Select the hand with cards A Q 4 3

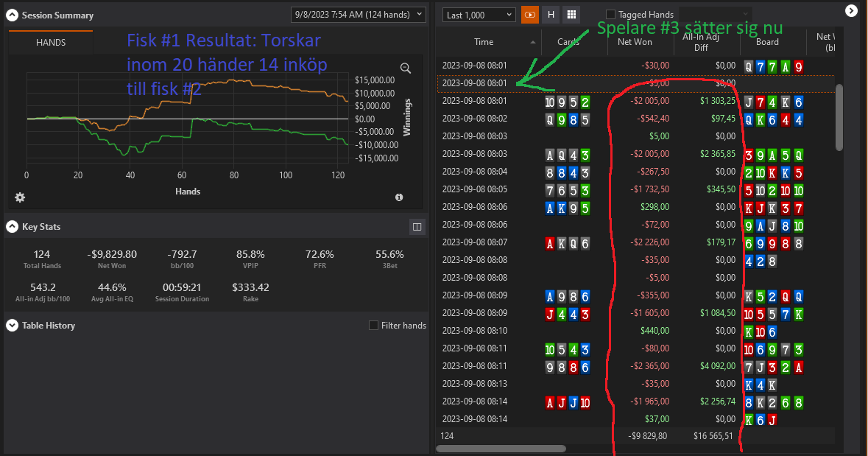click(x=635, y=155)
